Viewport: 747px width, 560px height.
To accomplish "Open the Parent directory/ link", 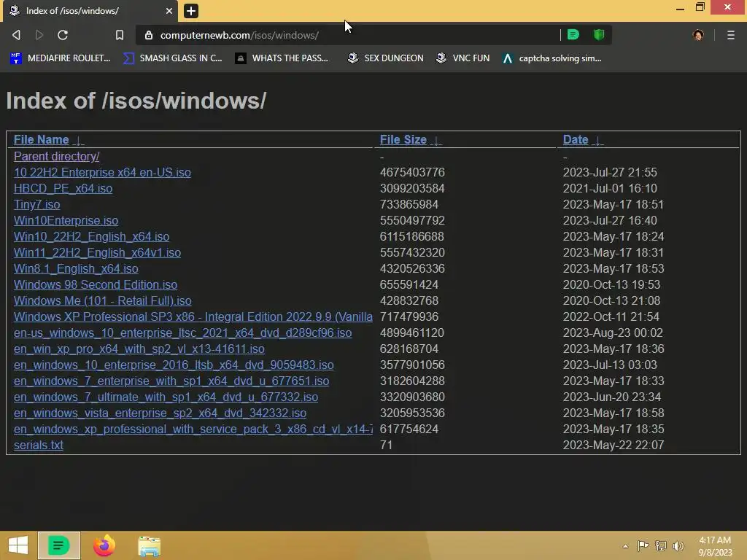I will pyautogui.click(x=56, y=156).
